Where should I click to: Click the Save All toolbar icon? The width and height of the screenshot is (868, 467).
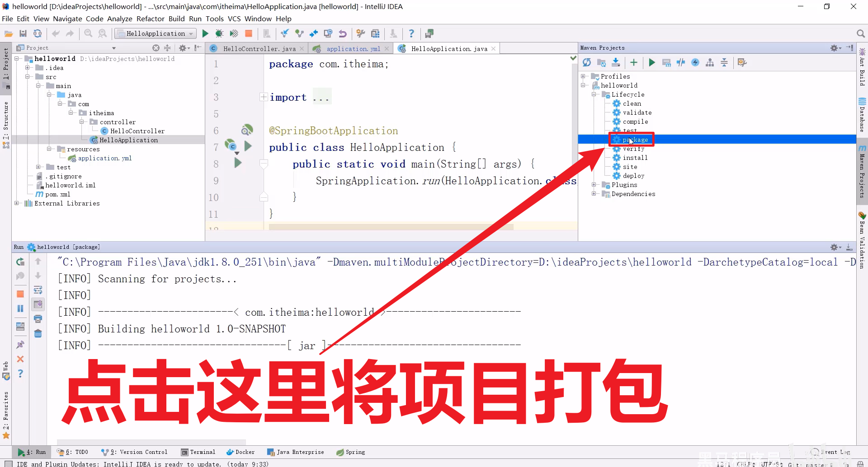pos(23,33)
